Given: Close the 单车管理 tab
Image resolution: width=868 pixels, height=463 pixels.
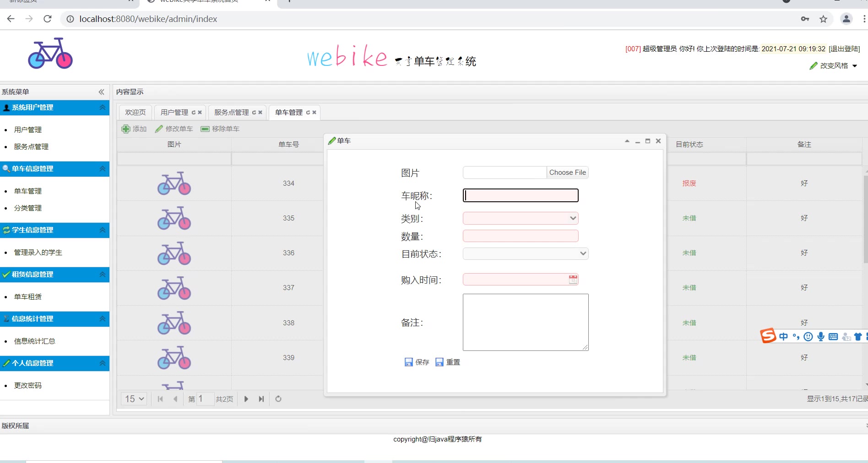Looking at the screenshot, I should pyautogui.click(x=315, y=113).
